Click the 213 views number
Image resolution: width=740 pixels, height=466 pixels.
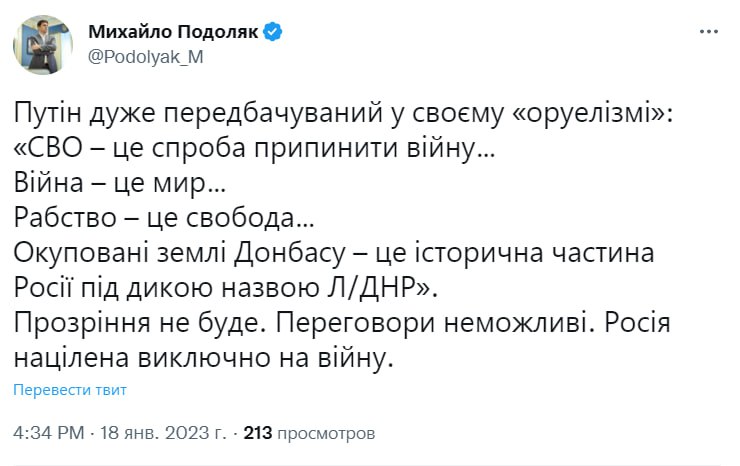[x=258, y=434]
